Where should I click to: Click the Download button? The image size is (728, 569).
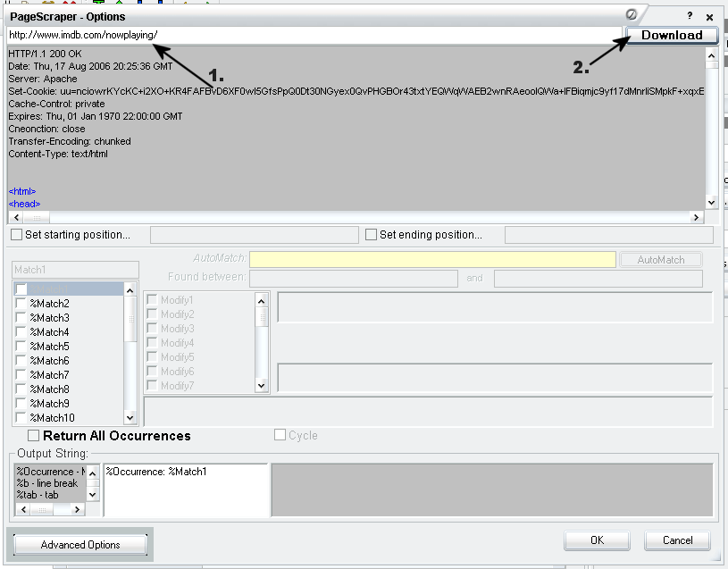click(x=672, y=35)
